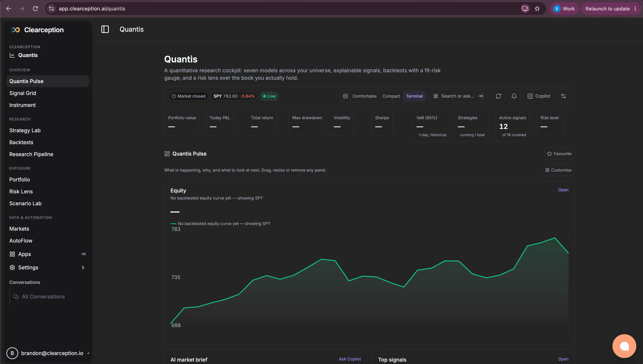643x364 pixels.
Task: Click the Risk level stat card
Action: [549, 123]
